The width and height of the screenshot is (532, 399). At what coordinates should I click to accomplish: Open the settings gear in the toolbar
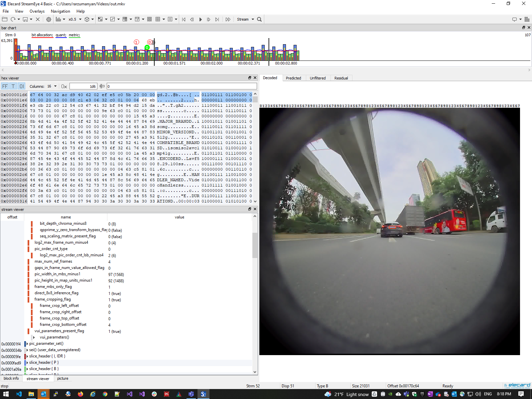click(49, 19)
